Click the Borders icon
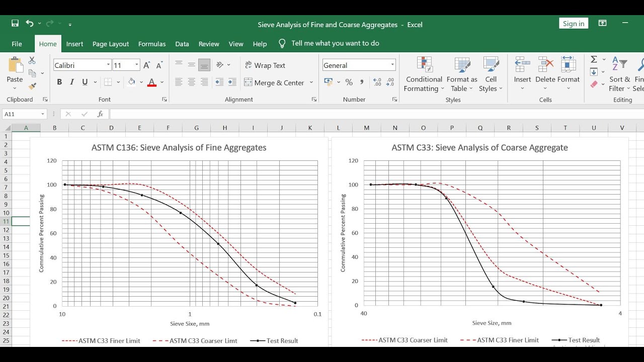644x362 pixels. click(108, 82)
